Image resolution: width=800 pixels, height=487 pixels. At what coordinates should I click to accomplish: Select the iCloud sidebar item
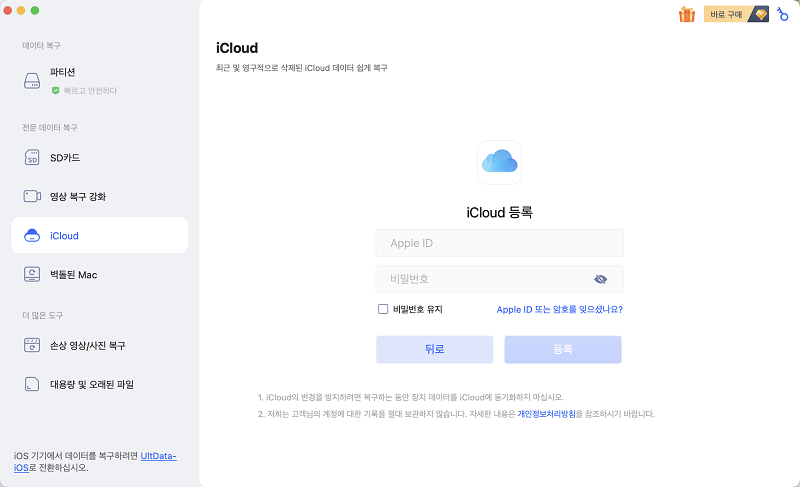point(99,235)
